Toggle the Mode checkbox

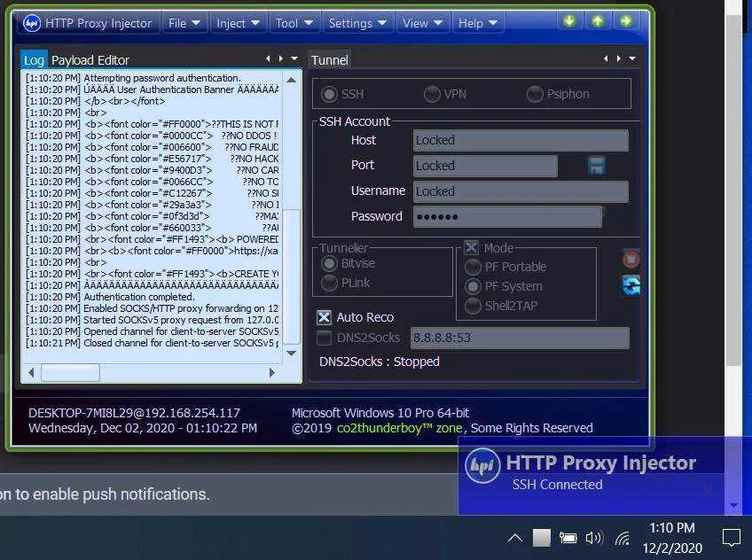pos(471,248)
